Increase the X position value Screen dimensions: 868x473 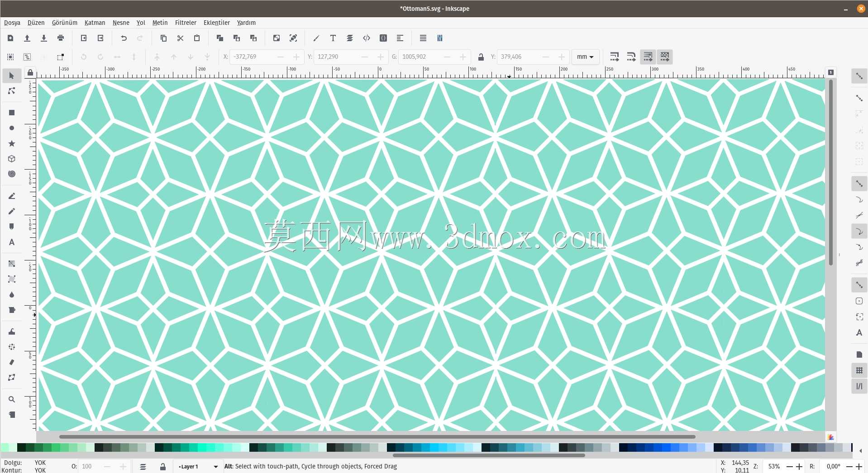coord(296,57)
